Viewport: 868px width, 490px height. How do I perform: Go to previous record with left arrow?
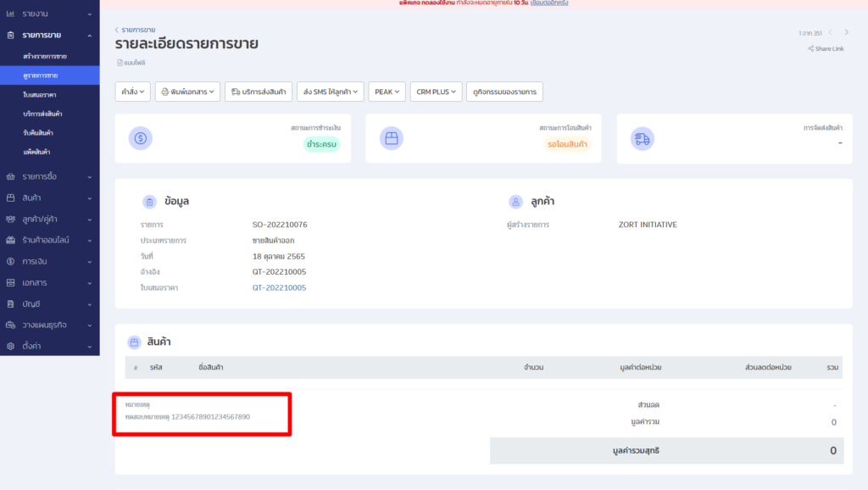click(830, 32)
